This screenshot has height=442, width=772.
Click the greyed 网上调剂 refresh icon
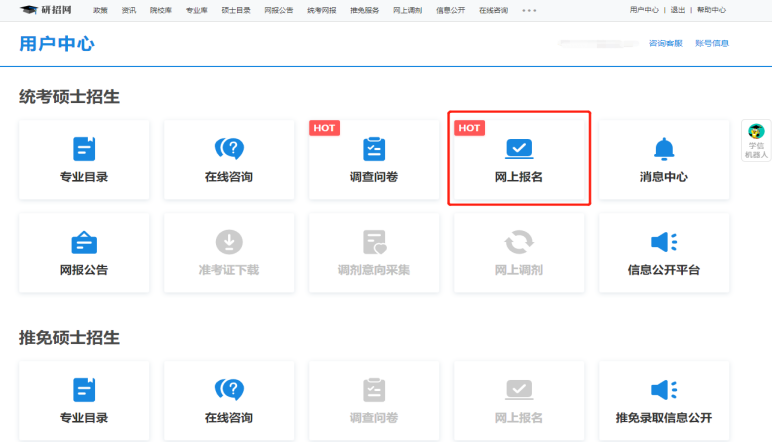point(519,242)
